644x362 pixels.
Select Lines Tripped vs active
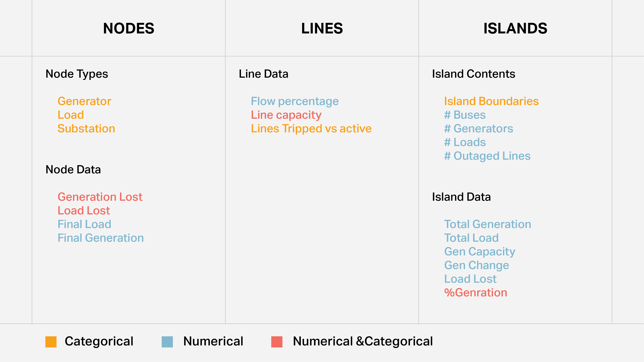(x=311, y=129)
